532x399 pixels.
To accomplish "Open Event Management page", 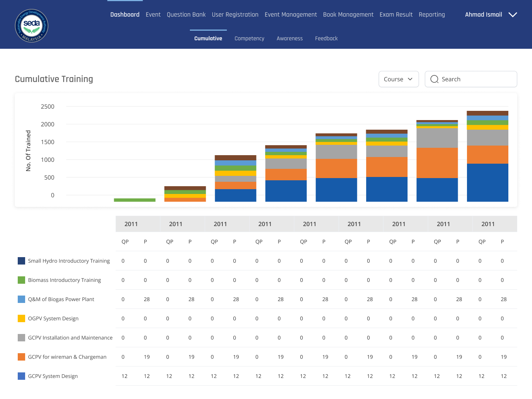I will pyautogui.click(x=291, y=14).
